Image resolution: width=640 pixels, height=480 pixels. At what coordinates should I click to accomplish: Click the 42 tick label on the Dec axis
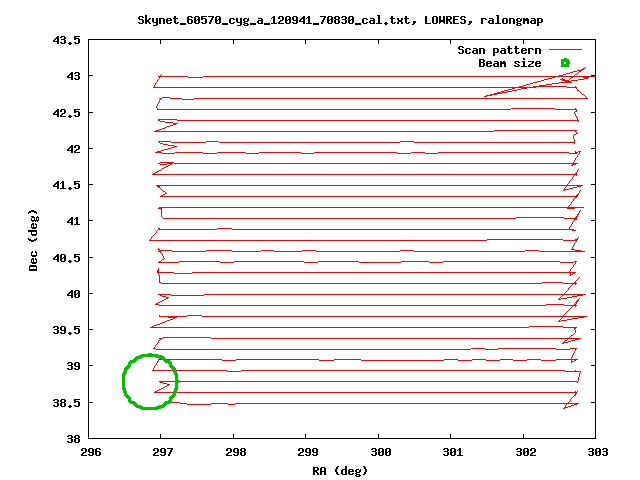coord(73,149)
